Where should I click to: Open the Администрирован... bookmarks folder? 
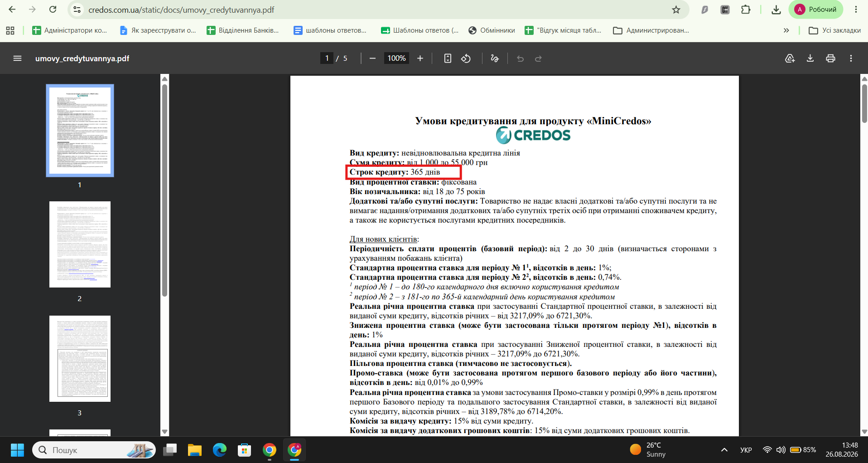pyautogui.click(x=651, y=30)
